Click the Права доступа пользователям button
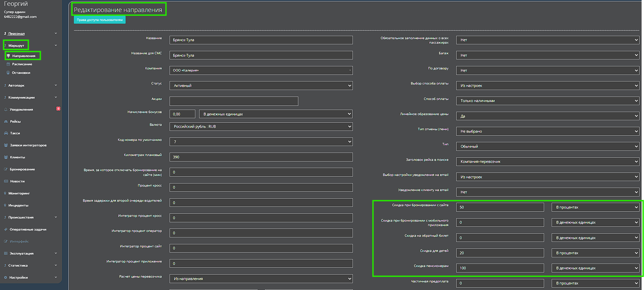The image size is (644, 290). point(100,20)
